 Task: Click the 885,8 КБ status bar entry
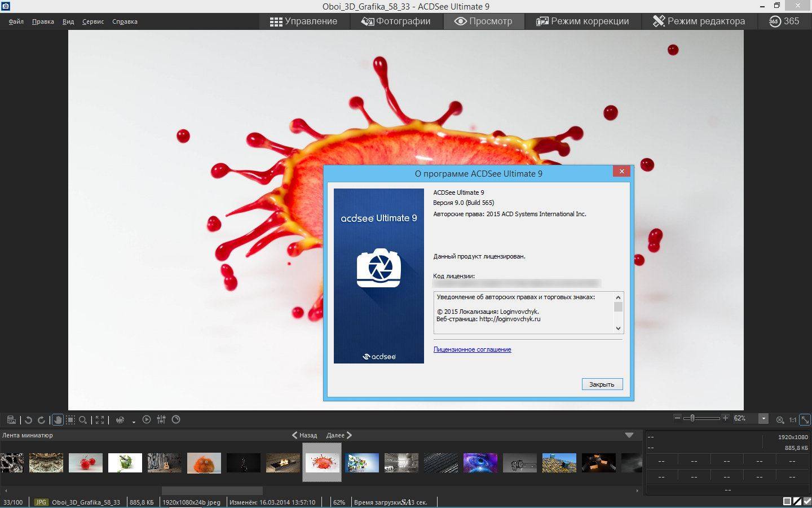point(142,502)
